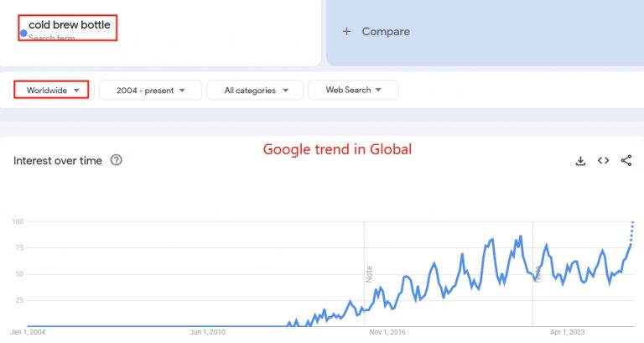Click the dotted forecast line end

(x=632, y=223)
